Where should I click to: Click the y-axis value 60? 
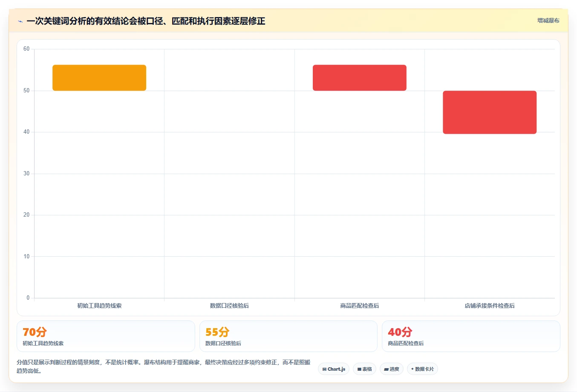coord(26,49)
